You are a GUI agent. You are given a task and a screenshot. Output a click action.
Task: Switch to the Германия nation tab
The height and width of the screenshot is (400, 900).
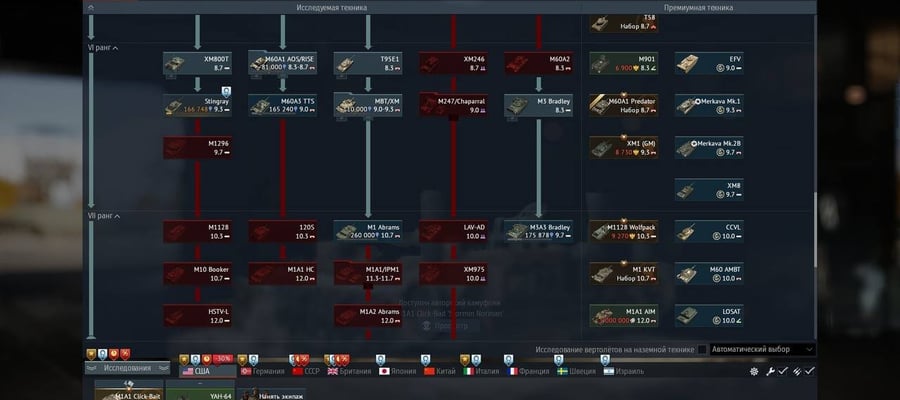pos(263,371)
